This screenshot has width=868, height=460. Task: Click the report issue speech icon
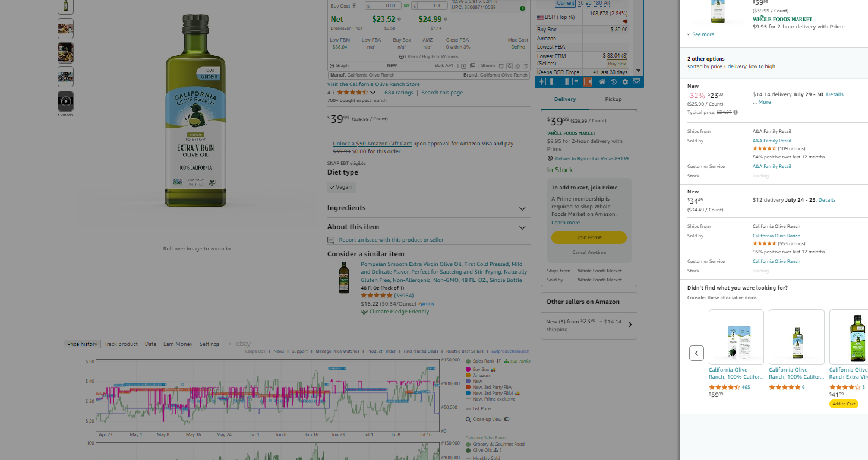click(x=331, y=240)
